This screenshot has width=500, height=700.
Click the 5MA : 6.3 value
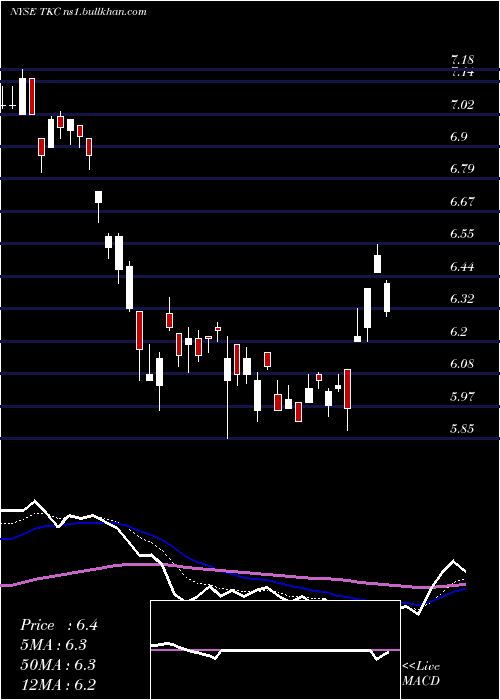pyautogui.click(x=53, y=645)
